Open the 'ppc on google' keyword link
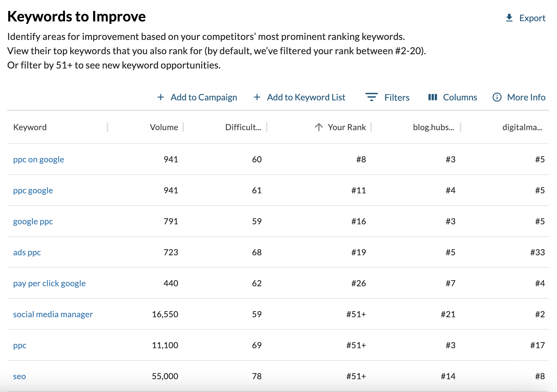Screen dimensions: 557x392 click(x=38, y=159)
